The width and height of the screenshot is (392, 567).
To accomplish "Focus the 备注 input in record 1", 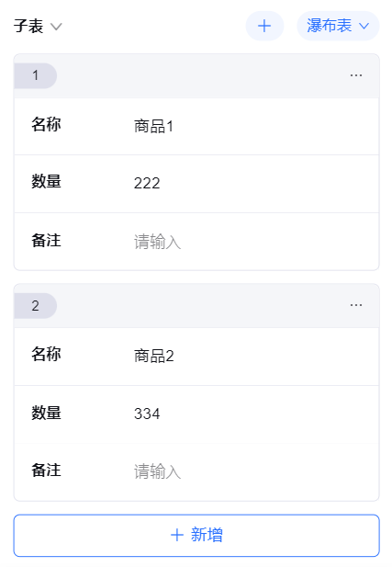I will pos(252,242).
